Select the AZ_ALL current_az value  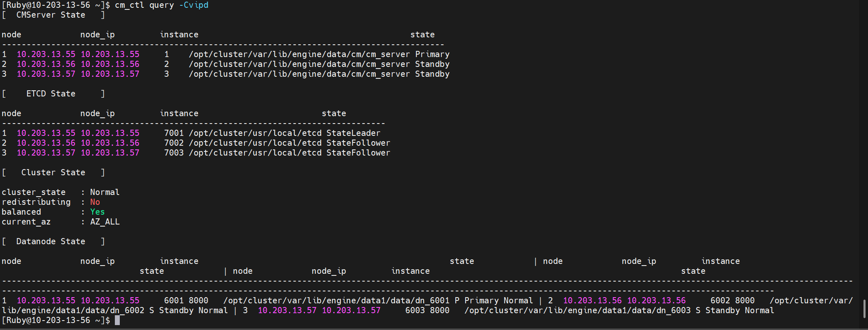105,222
